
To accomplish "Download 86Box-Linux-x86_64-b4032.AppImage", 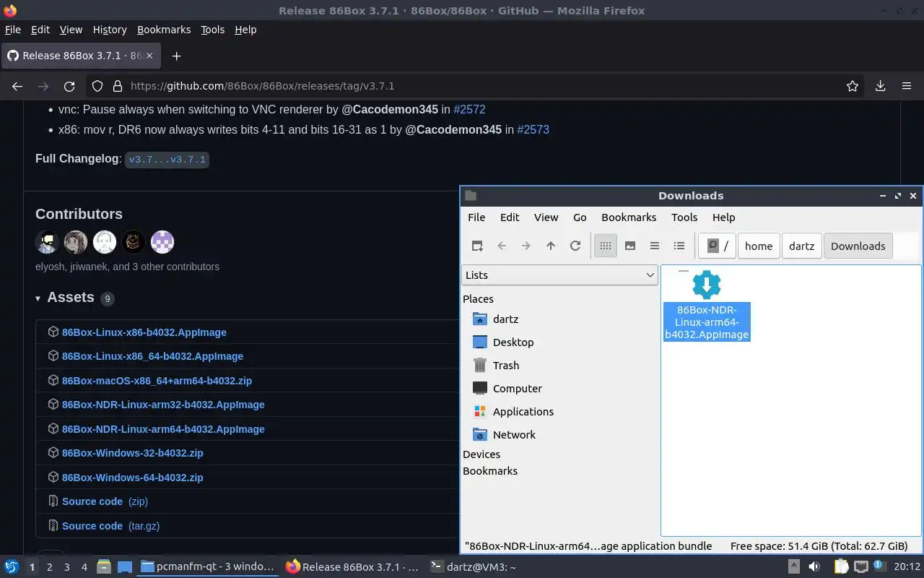I will [152, 356].
